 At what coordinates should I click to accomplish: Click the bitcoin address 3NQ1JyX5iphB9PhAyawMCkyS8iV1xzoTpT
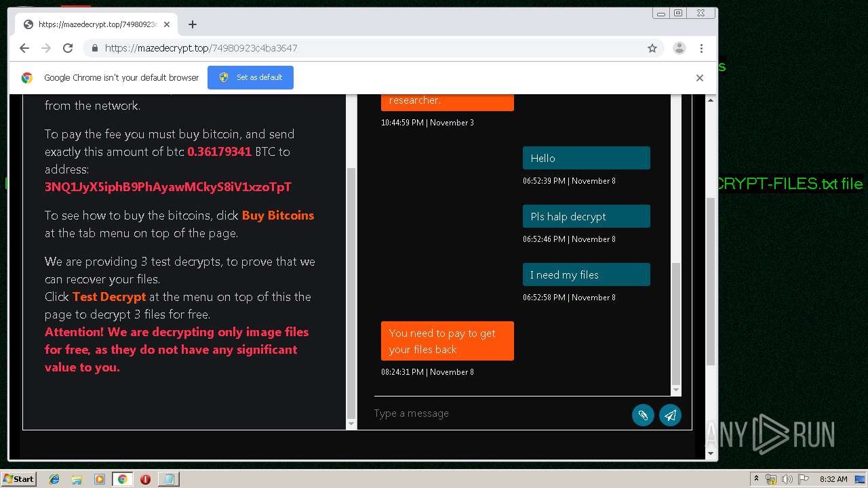click(168, 187)
